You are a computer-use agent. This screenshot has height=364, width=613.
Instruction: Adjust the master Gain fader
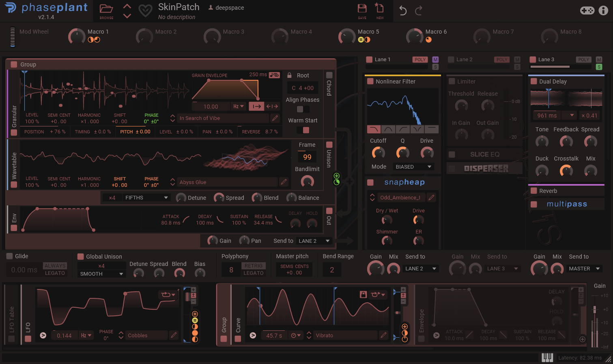click(595, 309)
